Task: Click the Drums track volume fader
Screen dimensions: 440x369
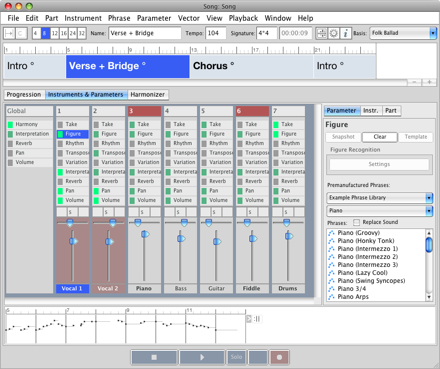Action: (288, 236)
